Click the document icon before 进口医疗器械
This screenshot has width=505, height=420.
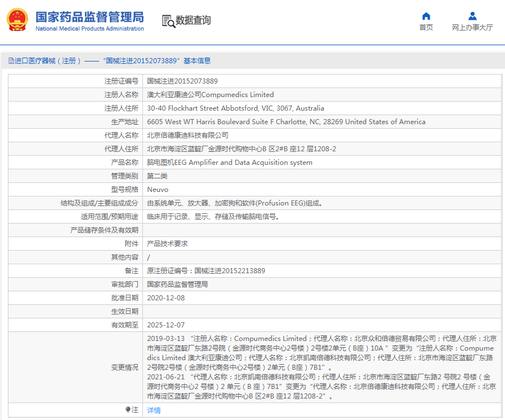[11, 61]
